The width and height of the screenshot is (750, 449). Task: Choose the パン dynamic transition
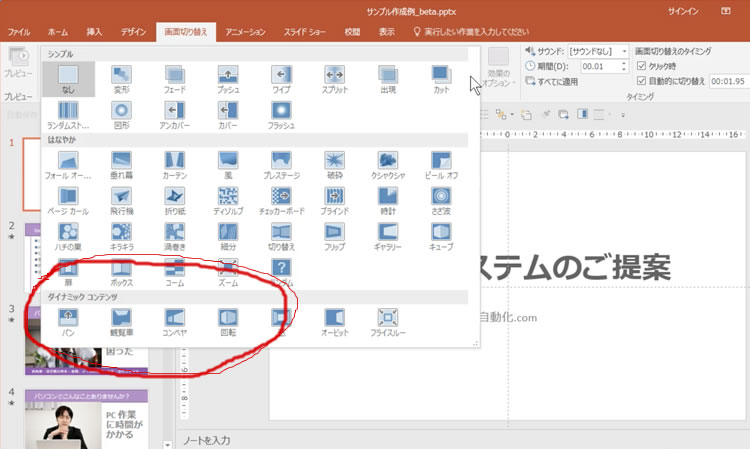click(x=68, y=323)
